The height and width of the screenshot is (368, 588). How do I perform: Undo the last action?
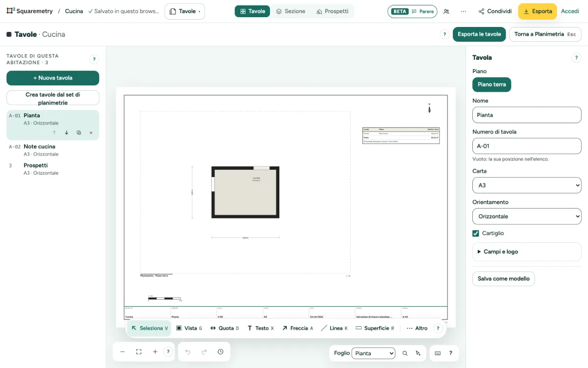click(188, 352)
